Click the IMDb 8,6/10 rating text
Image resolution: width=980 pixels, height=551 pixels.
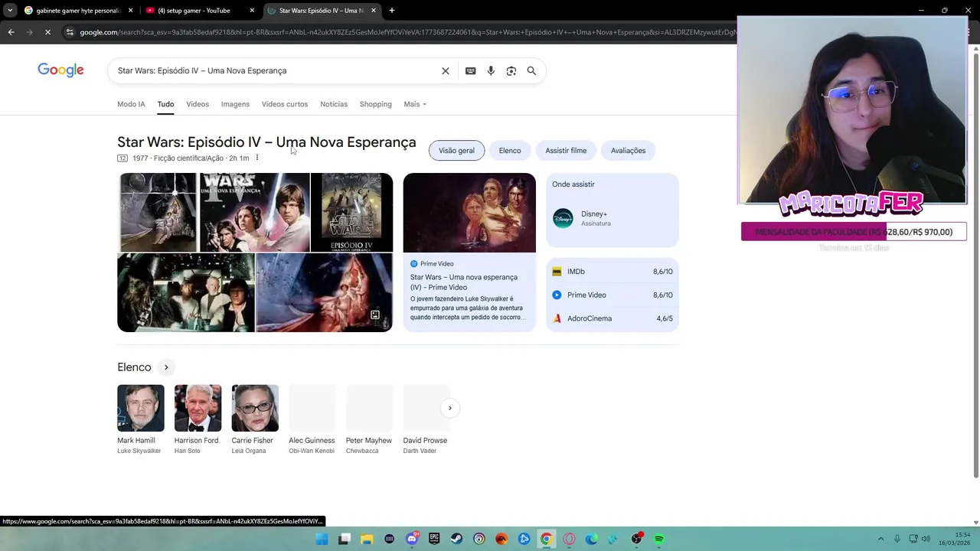tap(663, 272)
